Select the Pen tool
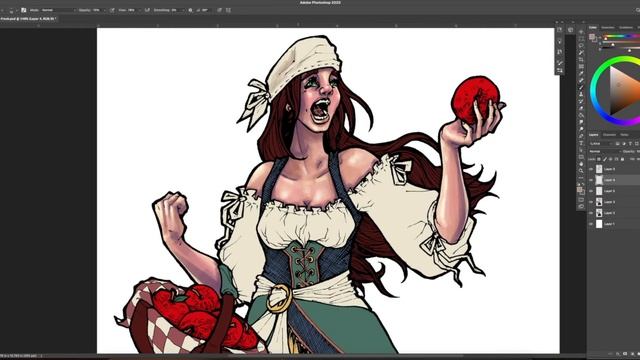This screenshot has width=640, height=360. 581,136
